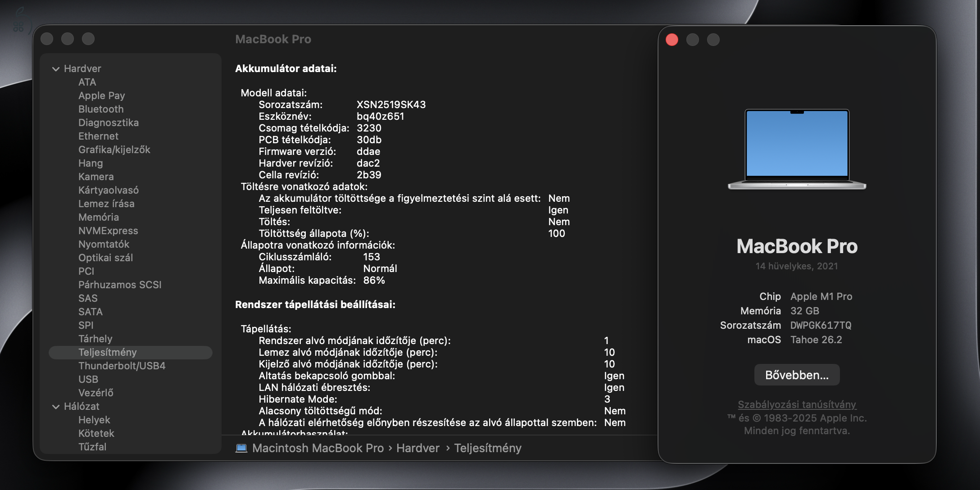Click the Macintosh computer icon in the breadcrumb bar

(243, 448)
